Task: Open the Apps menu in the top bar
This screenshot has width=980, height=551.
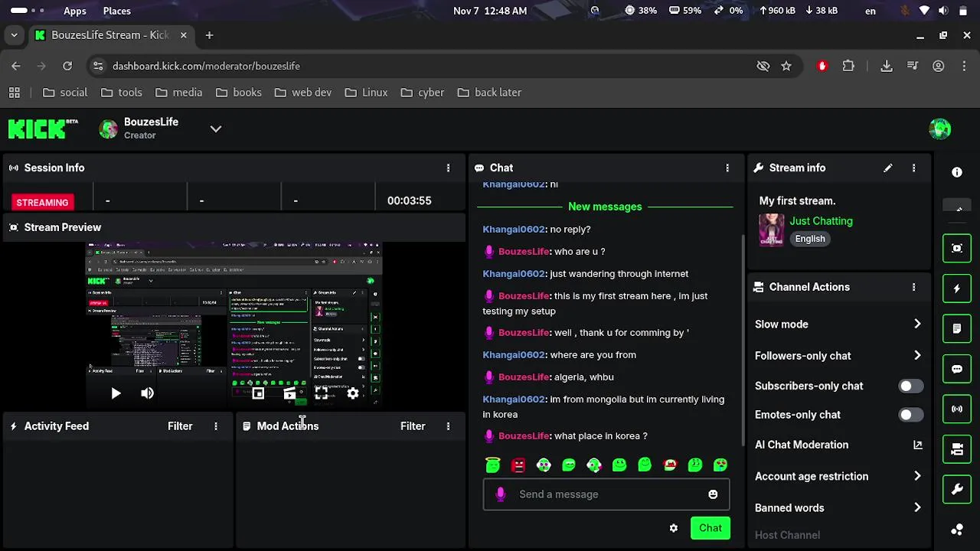Action: (75, 11)
